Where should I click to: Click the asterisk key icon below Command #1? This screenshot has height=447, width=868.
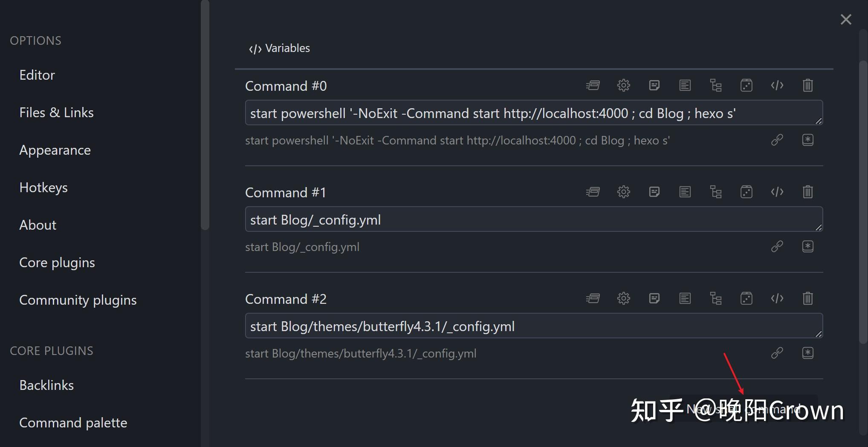(807, 246)
